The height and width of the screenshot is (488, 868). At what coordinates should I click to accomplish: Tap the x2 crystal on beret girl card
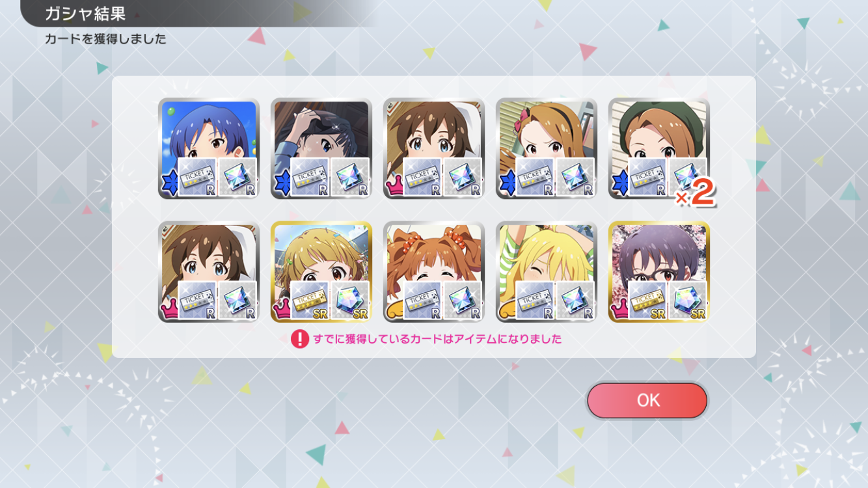[x=688, y=177]
